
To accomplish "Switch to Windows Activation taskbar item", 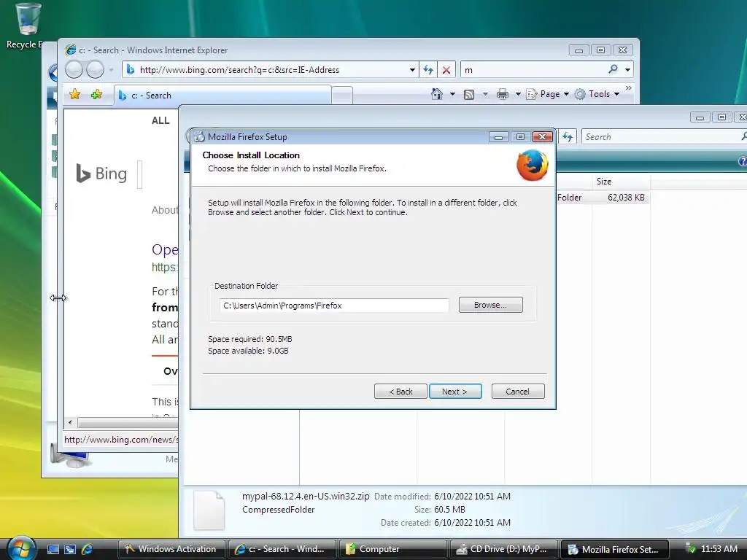I will click(172, 549).
